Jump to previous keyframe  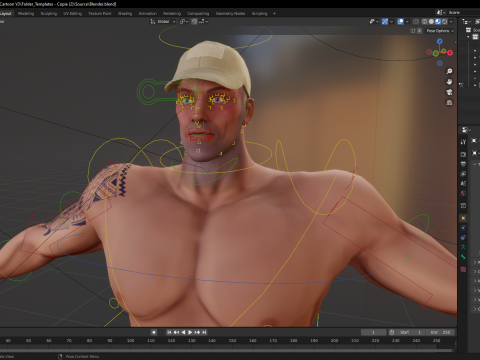(176, 332)
